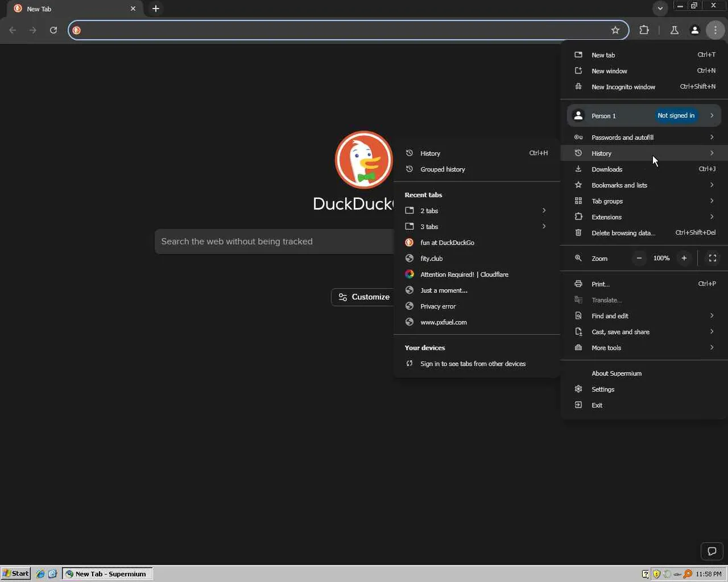Click the DuckDuckGo duck logo
The width and height of the screenshot is (728, 582).
click(363, 160)
